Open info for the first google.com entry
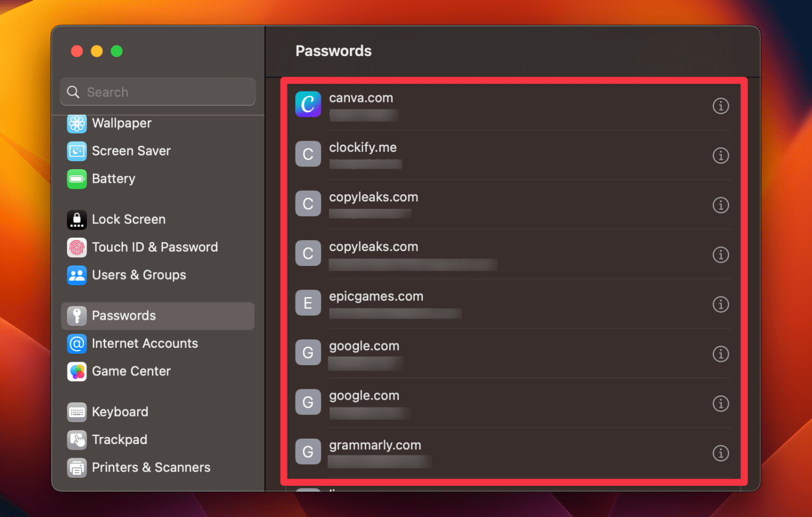Screen dimensions: 812x517 [x=721, y=354]
